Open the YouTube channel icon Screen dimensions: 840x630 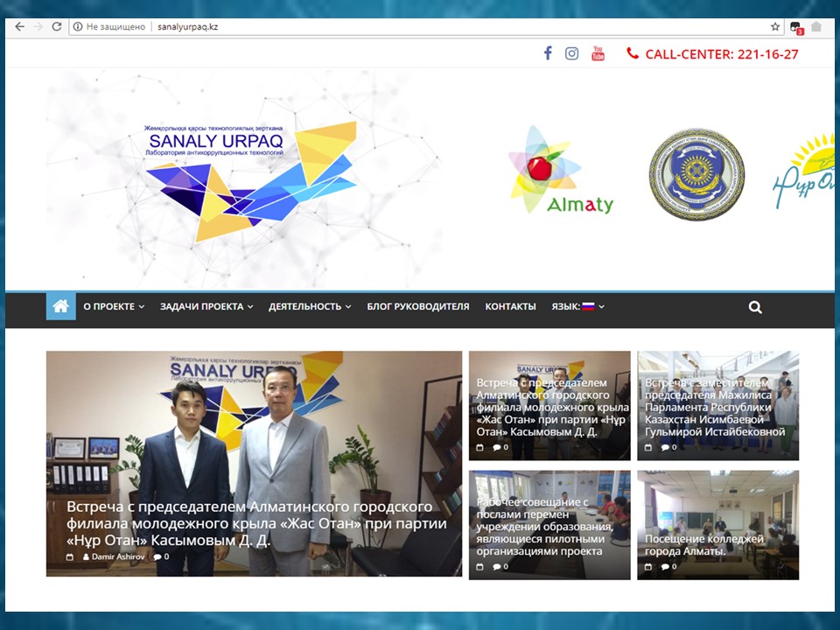(x=598, y=53)
